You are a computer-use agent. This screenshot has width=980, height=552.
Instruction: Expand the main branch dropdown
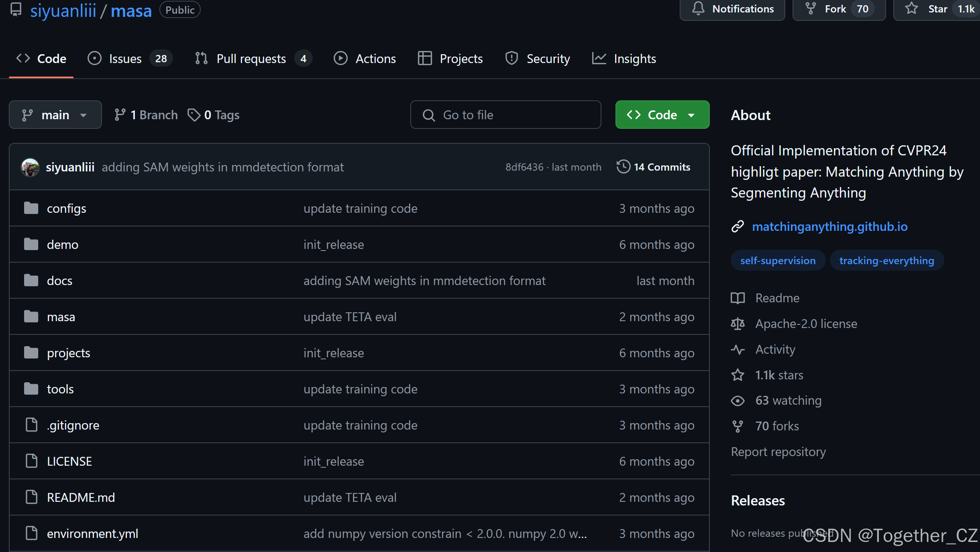point(55,115)
